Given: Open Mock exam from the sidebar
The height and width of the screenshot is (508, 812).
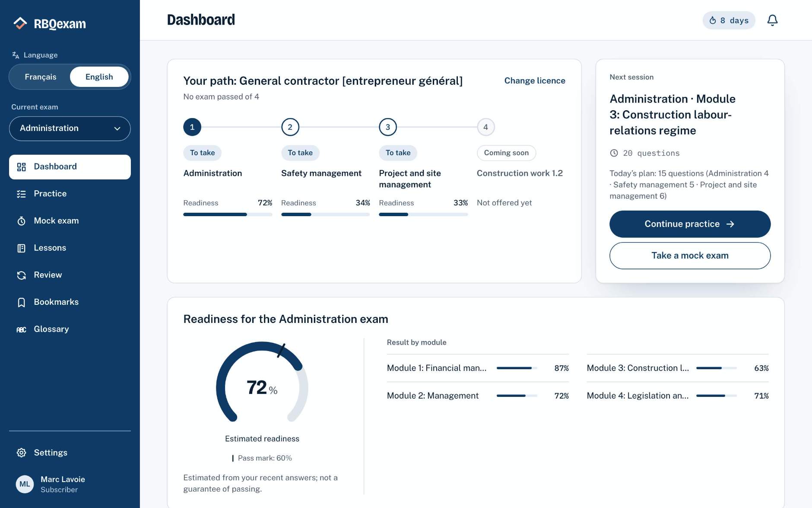Looking at the screenshot, I should (70, 221).
